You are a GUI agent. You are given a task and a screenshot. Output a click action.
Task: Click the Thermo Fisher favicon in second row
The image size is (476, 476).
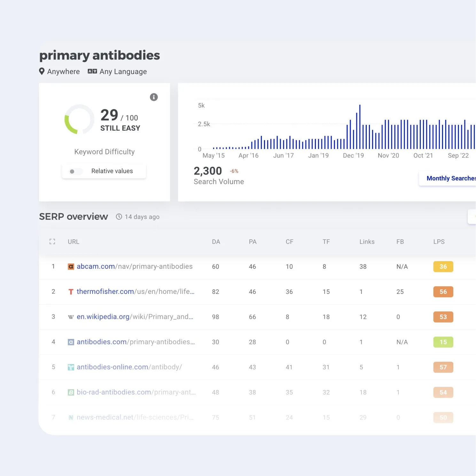pos(71,292)
